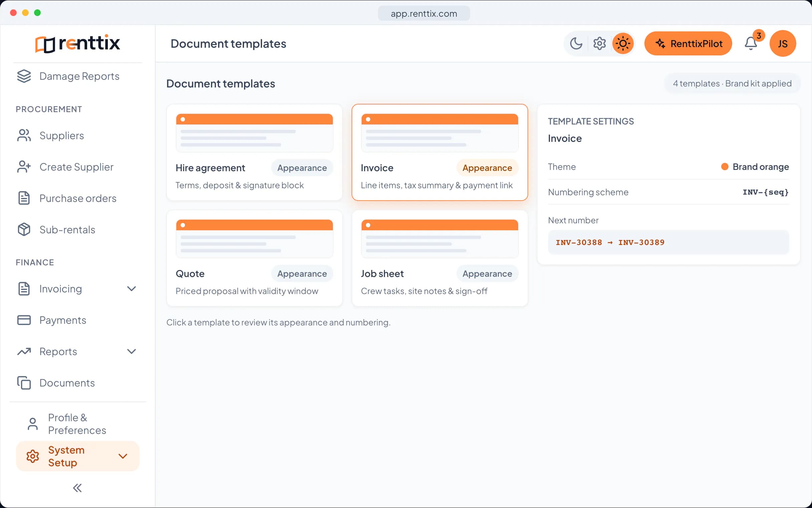Open Documents menu item
812x508 pixels.
click(x=78, y=383)
